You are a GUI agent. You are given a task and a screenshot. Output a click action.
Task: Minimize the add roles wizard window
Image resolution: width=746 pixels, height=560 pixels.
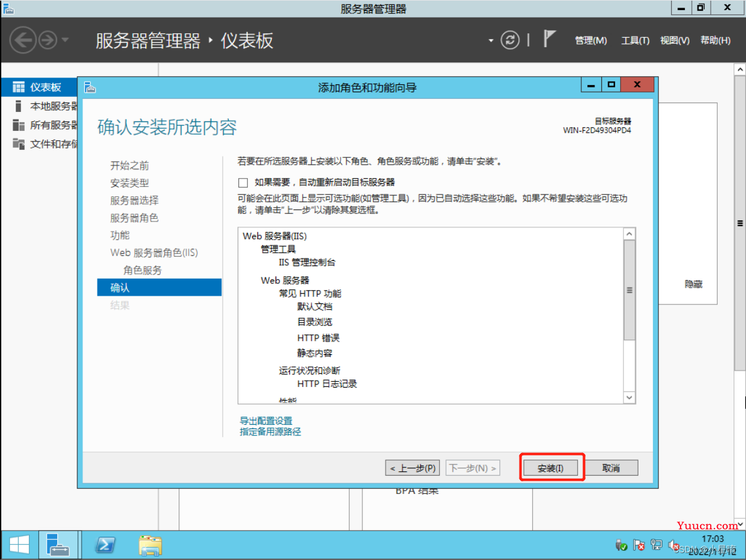pos(591,85)
